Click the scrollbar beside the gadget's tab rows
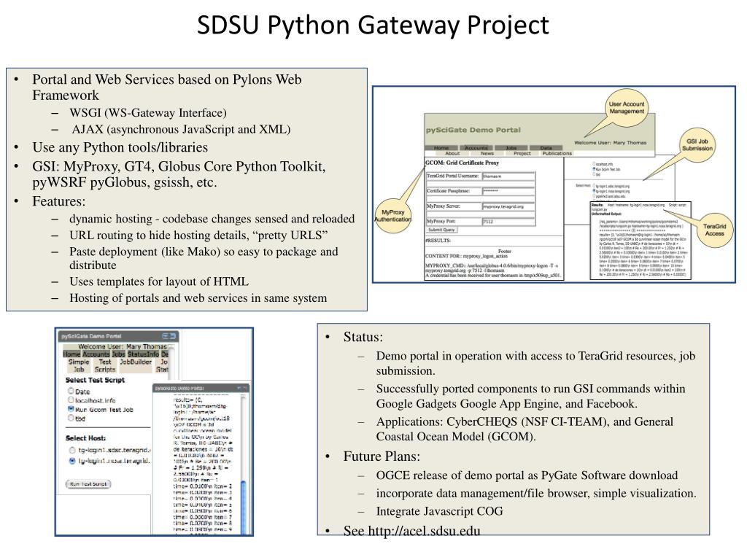The width and height of the screenshot is (747, 560). [x=172, y=362]
